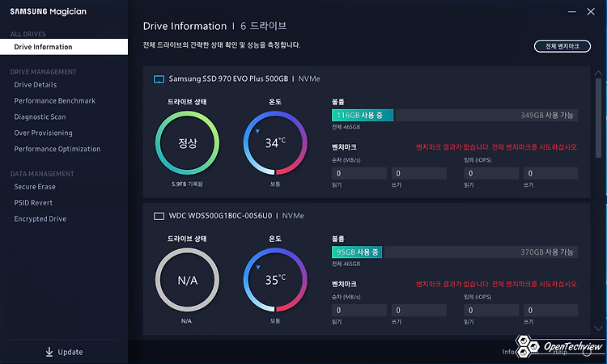Open Drive Details page
607x364 pixels.
[36, 85]
